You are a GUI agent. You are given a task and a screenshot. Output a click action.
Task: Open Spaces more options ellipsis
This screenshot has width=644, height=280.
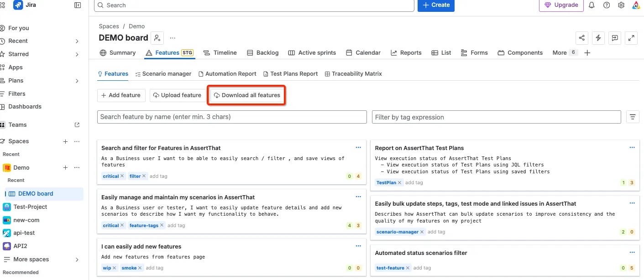[77, 141]
